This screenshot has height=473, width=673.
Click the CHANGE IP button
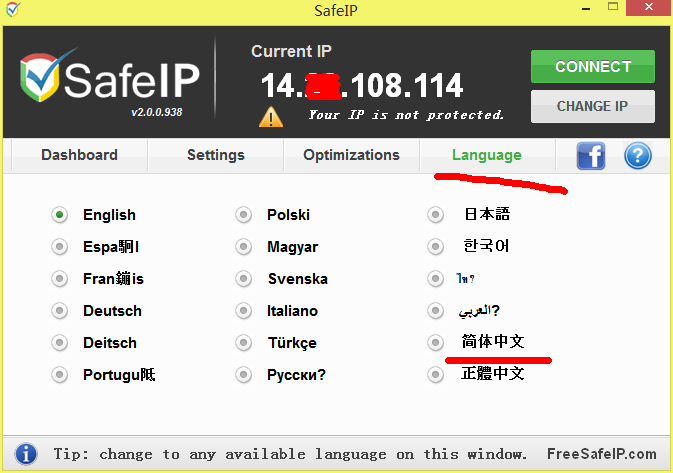[593, 106]
